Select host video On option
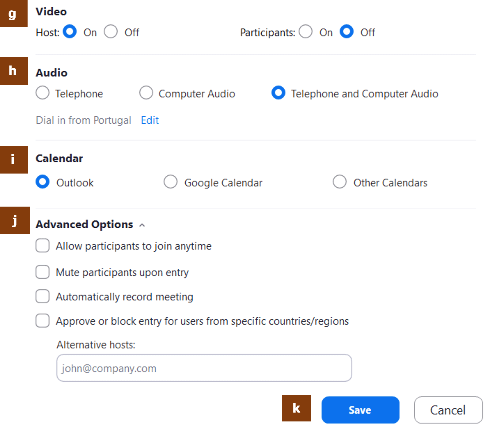 (x=70, y=32)
